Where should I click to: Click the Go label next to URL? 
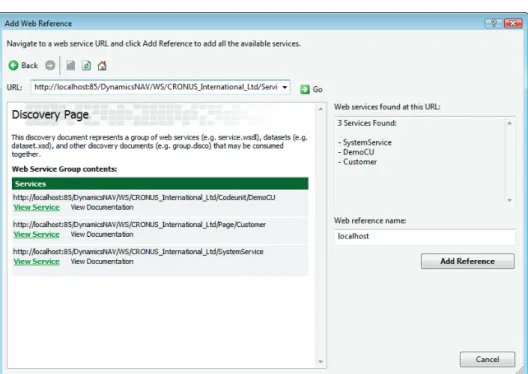[x=318, y=89]
